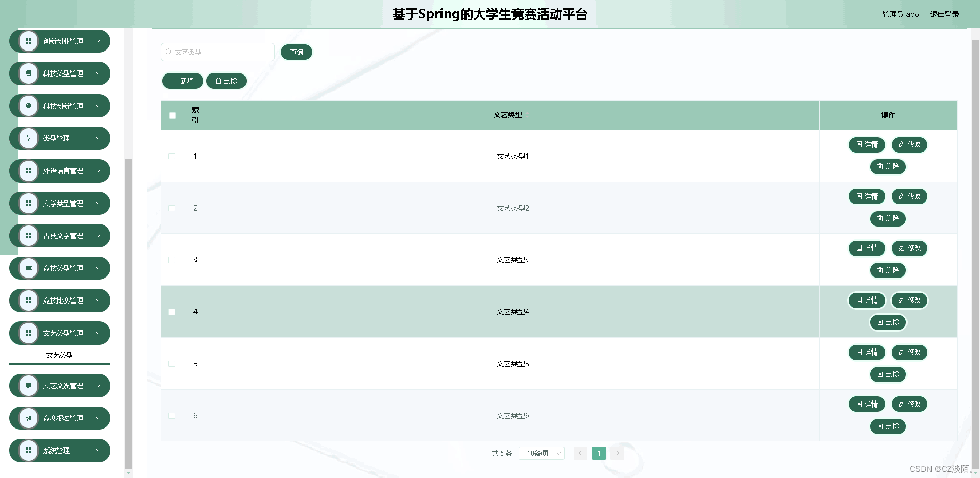Check the checkbox for row 5
This screenshot has width=980, height=478.
pos(172,364)
